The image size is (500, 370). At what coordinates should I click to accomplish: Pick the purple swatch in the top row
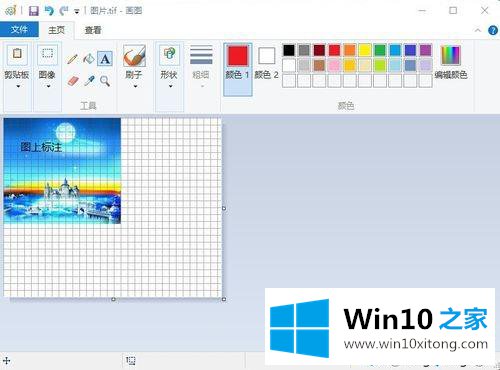click(x=425, y=50)
